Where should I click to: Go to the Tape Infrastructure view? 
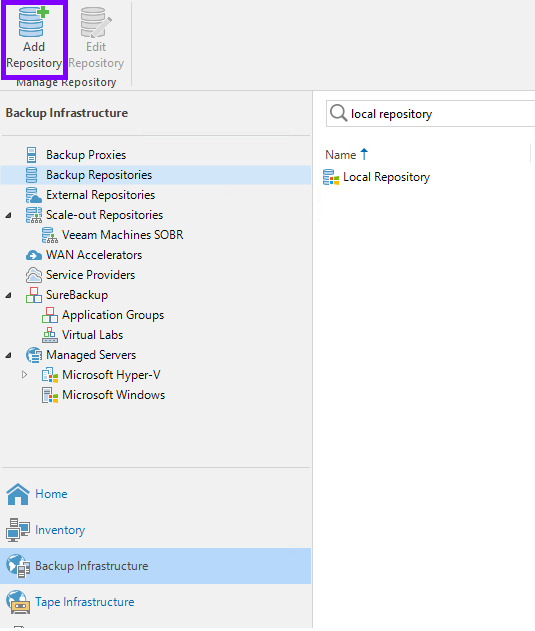pyautogui.click(x=85, y=602)
